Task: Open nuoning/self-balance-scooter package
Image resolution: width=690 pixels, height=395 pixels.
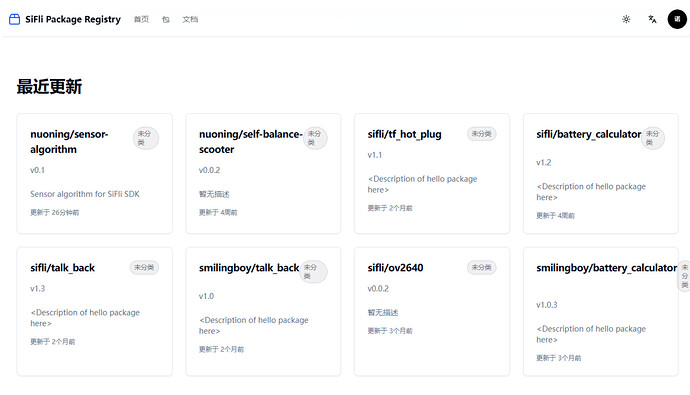Action: (x=250, y=142)
